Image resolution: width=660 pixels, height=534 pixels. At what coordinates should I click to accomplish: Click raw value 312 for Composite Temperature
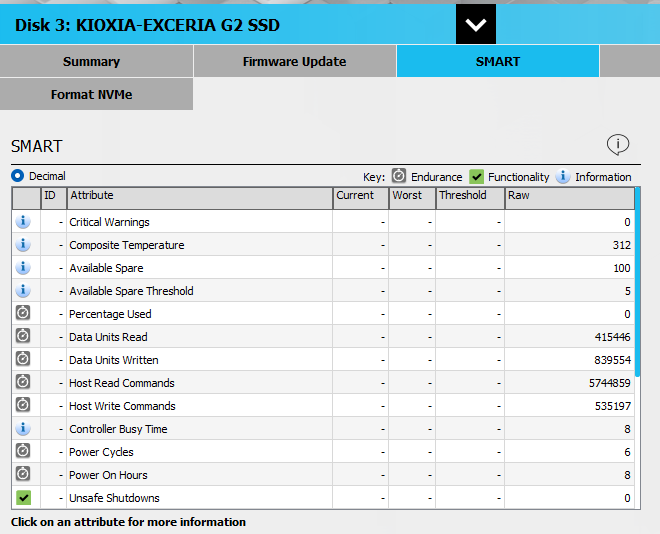click(621, 245)
